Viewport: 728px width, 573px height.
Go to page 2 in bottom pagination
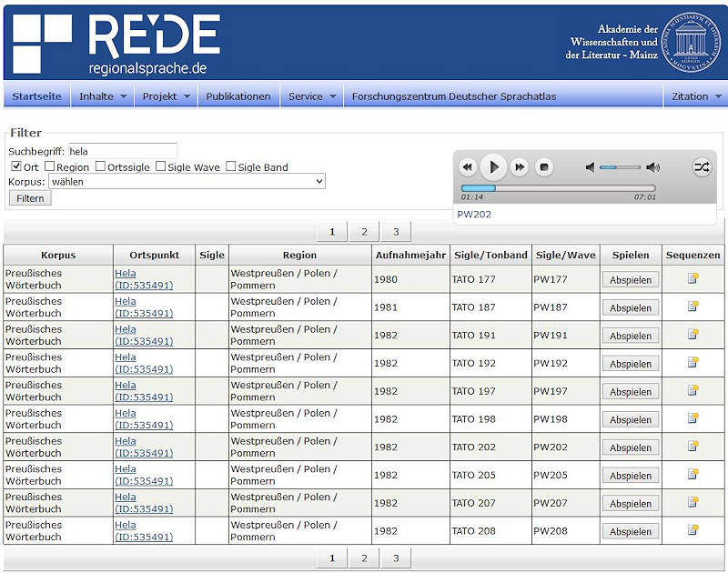tap(364, 558)
